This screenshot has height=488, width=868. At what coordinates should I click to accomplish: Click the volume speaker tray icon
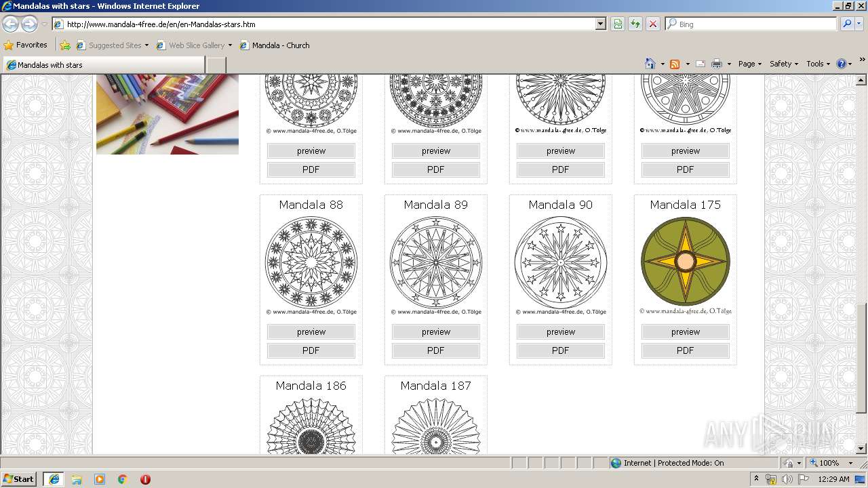coord(787,479)
